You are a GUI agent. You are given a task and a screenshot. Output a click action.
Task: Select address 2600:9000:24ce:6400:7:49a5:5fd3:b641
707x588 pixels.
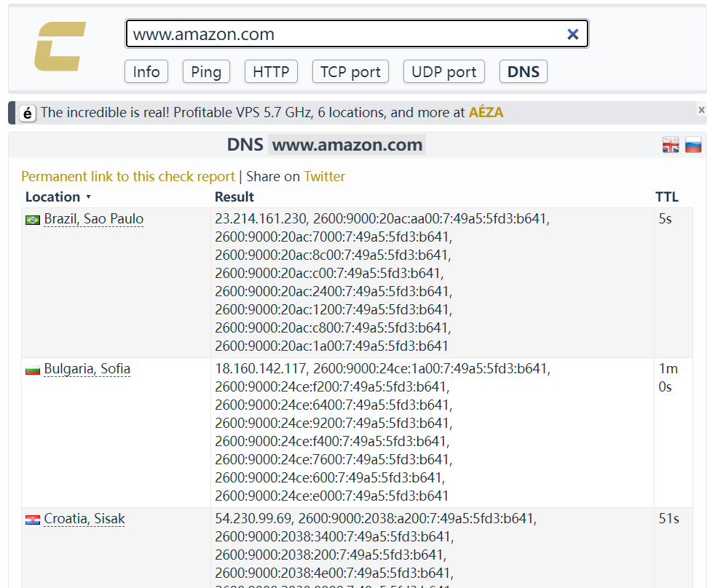[332, 405]
